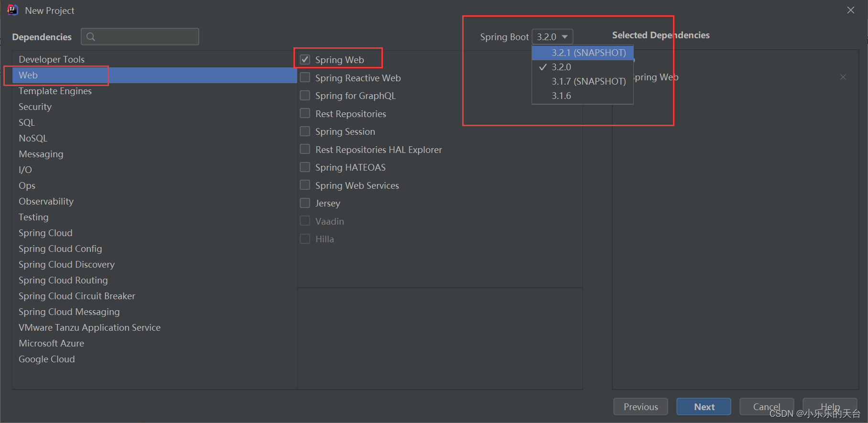Screen dimensions: 868x423
Task: Check Rest Repositories HAL Explorer
Action: click(x=305, y=149)
